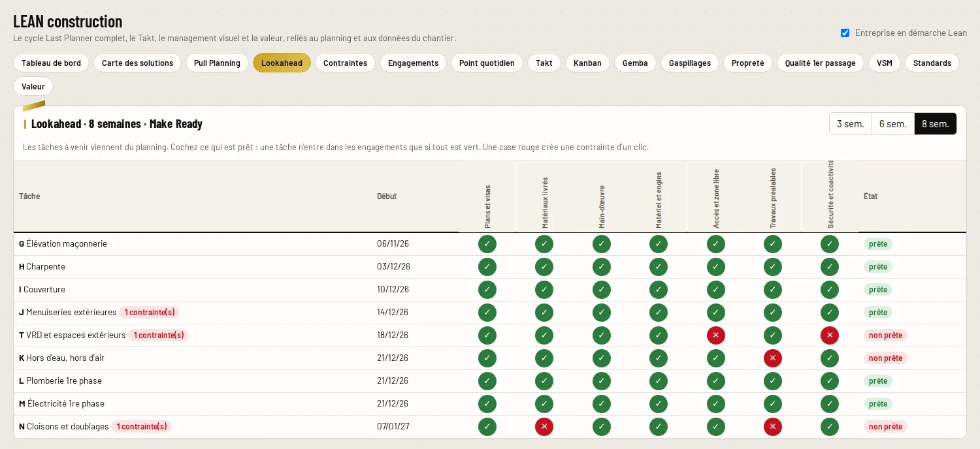Toggle Main-d'œuvre check for Électricité 1re phase
Viewport: 980px width, 449px height.
(602, 404)
